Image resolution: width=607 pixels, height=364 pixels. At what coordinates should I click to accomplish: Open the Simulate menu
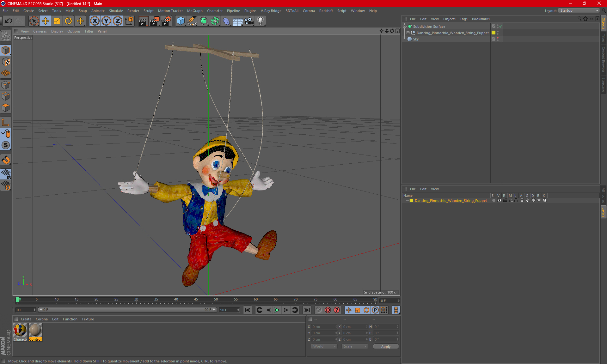click(116, 11)
